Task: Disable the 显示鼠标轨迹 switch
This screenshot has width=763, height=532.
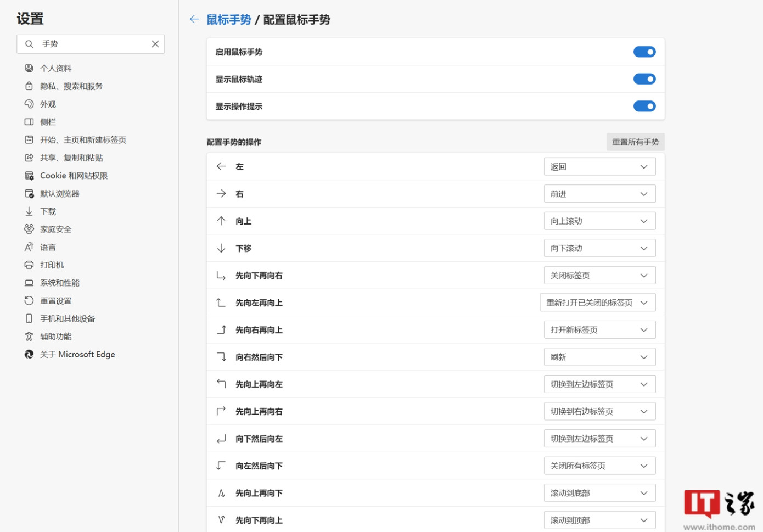Action: (644, 79)
